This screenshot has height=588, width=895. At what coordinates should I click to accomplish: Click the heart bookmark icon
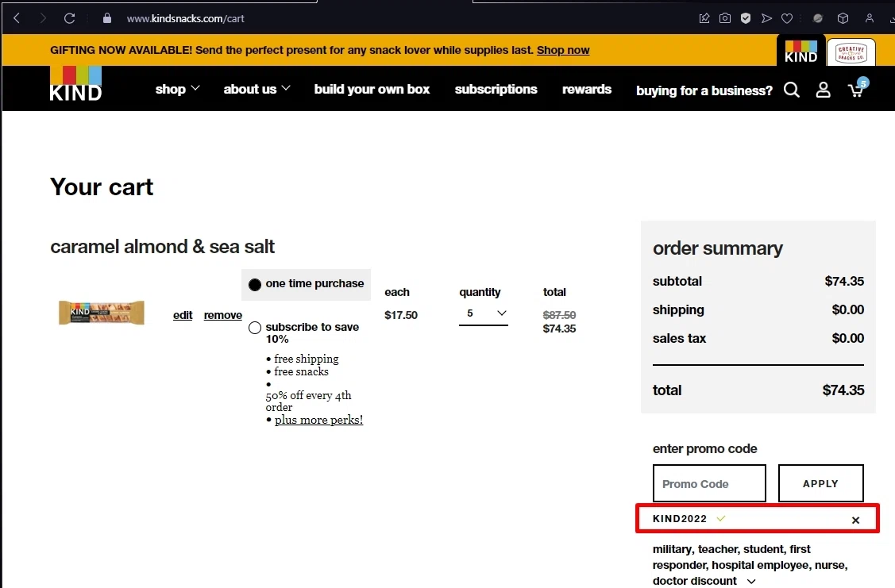pos(787,18)
